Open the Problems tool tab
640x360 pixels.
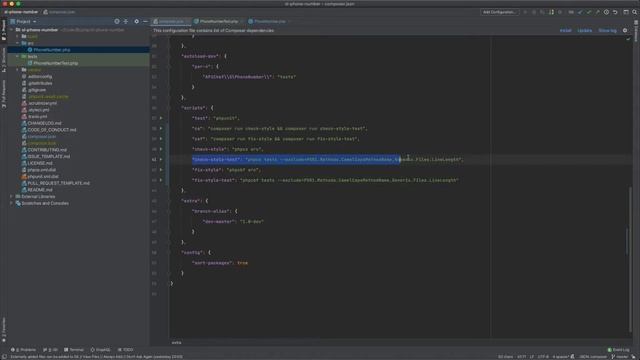[x=23, y=350]
